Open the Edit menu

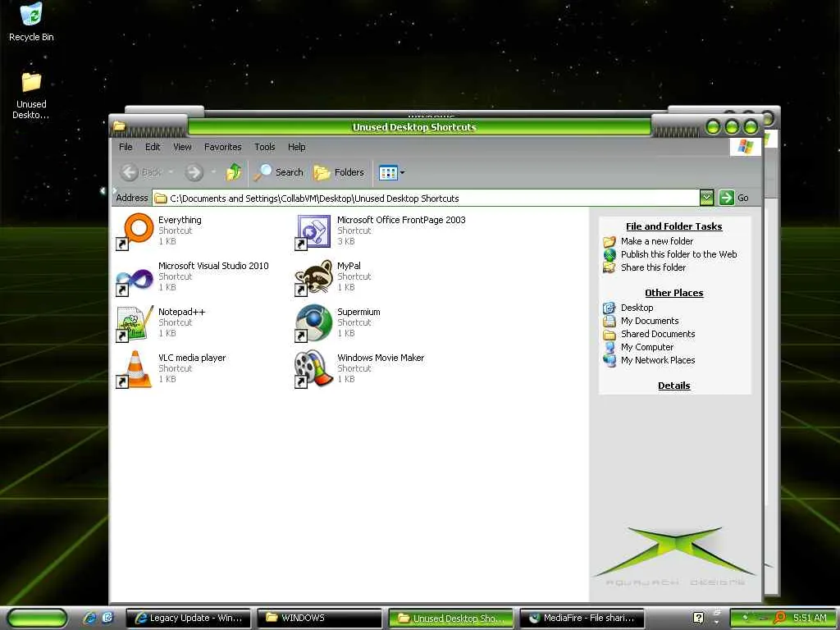pyautogui.click(x=153, y=147)
